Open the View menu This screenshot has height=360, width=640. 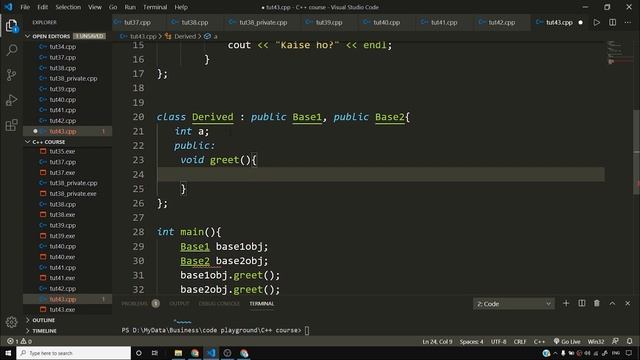[95, 7]
